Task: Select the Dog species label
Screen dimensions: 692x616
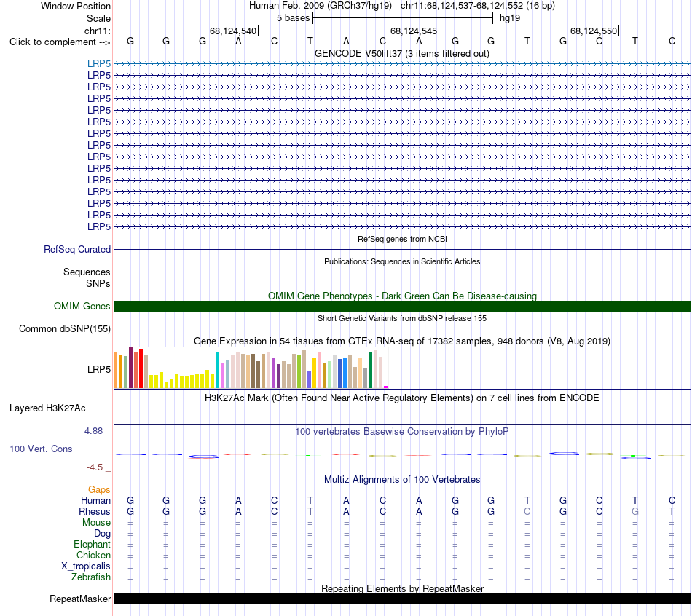Action: point(102,534)
